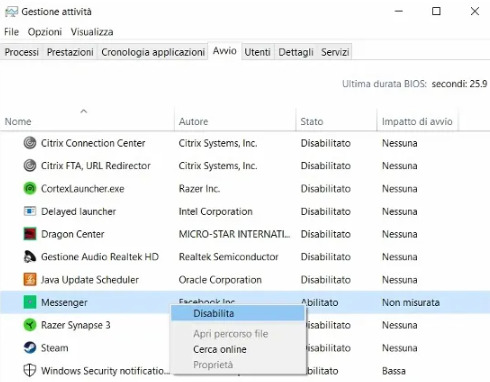The image size is (490, 382).
Task: Click the Intel Corporation author cell
Action: 216,211
